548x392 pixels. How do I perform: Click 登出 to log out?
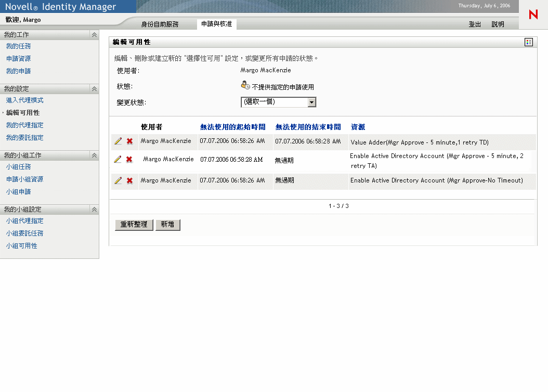475,24
